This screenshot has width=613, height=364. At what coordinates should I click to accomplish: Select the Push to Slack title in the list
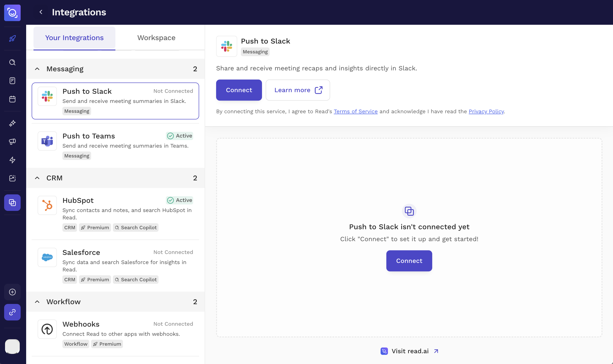pyautogui.click(x=87, y=91)
